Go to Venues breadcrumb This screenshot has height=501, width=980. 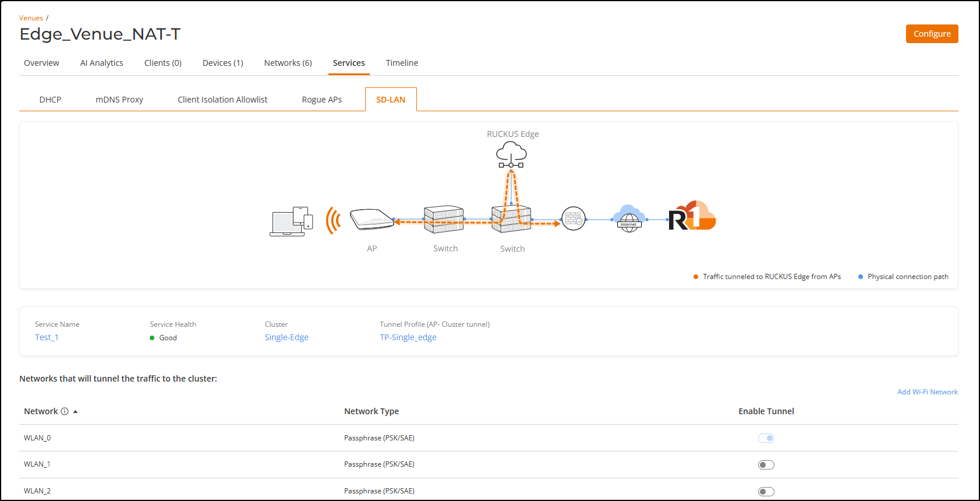tap(31, 18)
